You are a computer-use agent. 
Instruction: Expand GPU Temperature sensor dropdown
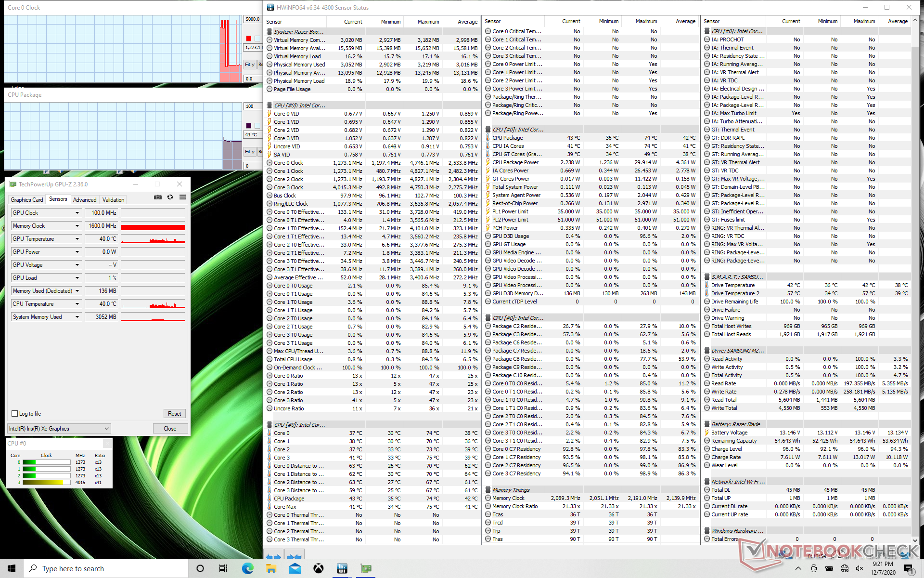point(77,239)
